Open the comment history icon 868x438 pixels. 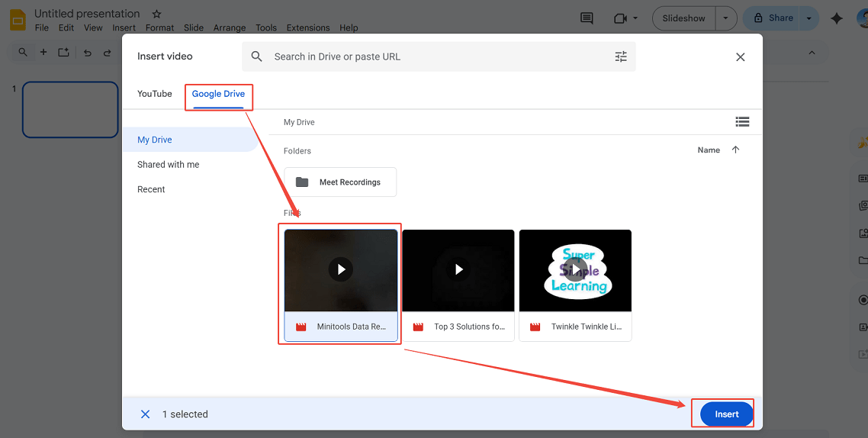pyautogui.click(x=587, y=18)
